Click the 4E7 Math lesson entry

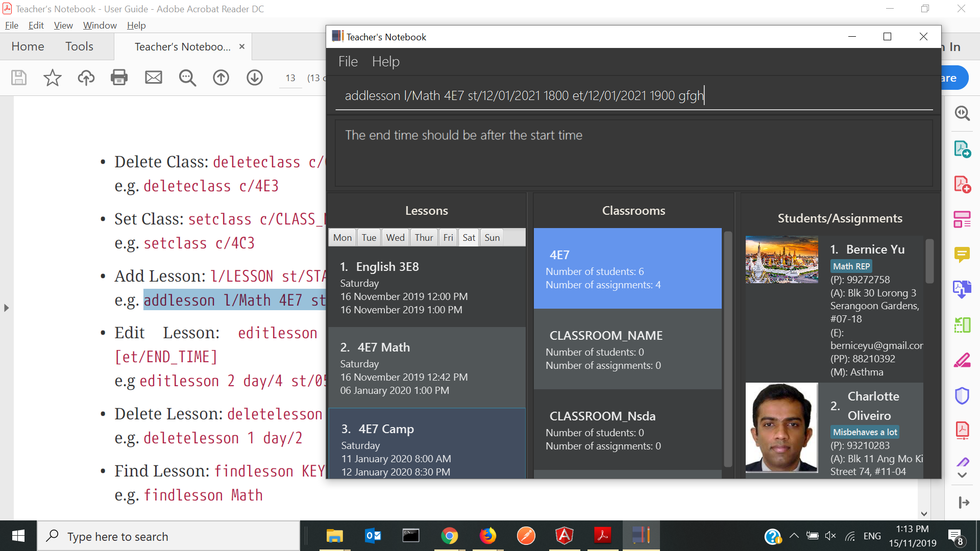pos(427,367)
